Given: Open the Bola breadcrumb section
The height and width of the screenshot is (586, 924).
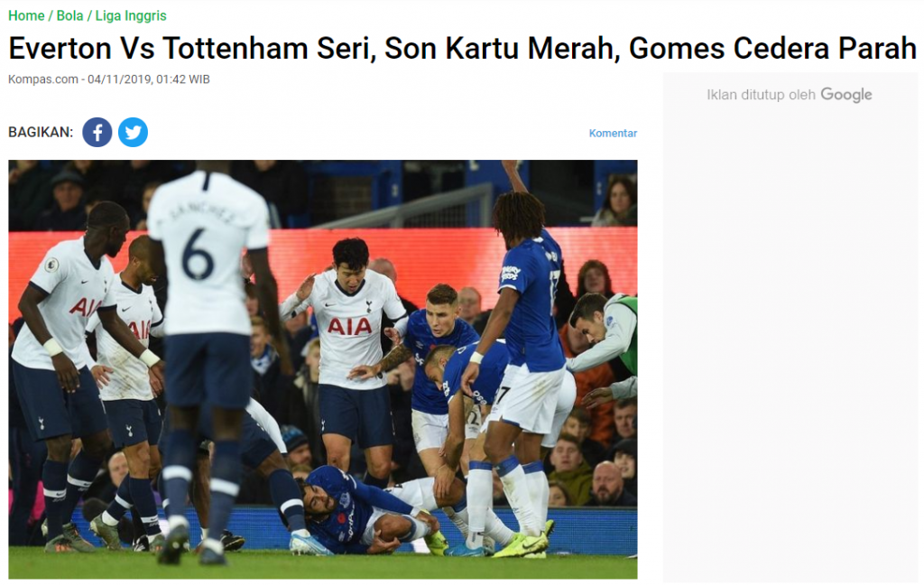Looking at the screenshot, I should [x=69, y=16].
